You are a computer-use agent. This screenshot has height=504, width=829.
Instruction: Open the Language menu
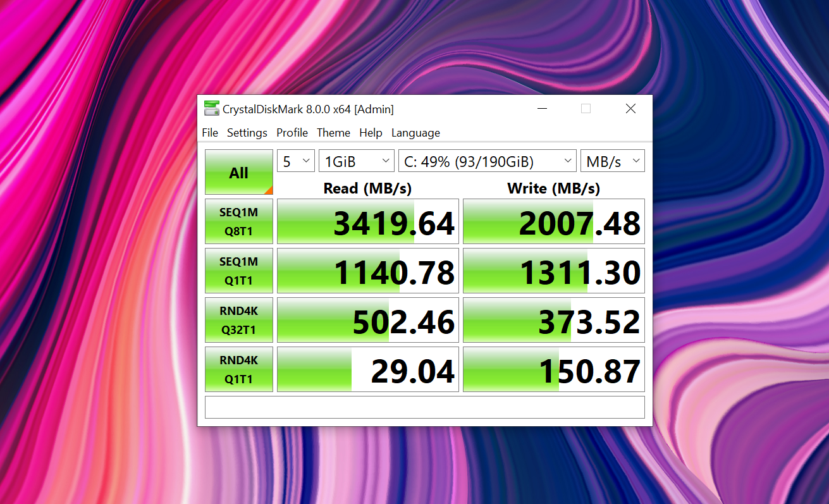(x=415, y=133)
